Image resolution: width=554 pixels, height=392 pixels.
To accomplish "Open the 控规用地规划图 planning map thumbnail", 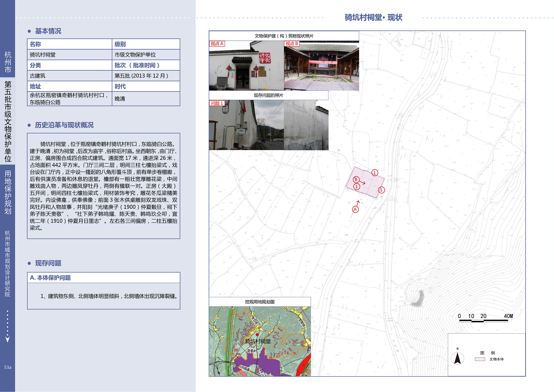I will [x=260, y=341].
